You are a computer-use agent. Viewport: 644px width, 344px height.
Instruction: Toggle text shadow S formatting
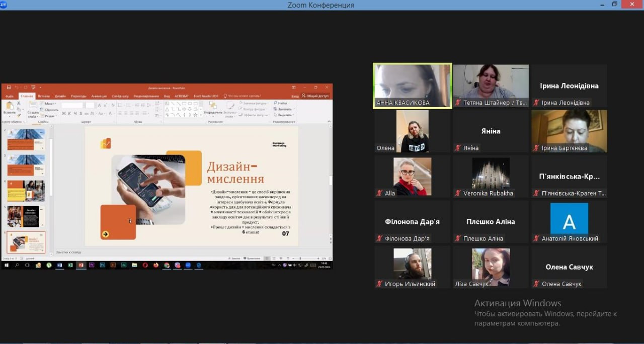(81, 113)
